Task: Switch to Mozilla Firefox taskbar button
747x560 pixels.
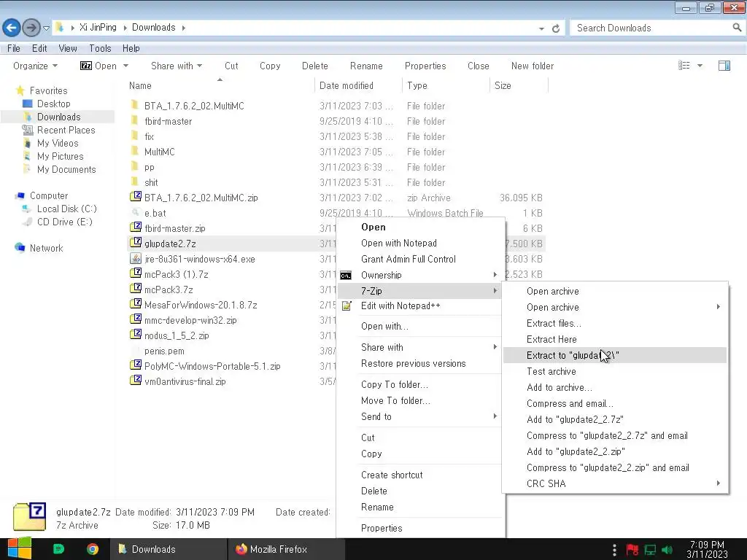Action: (286, 549)
